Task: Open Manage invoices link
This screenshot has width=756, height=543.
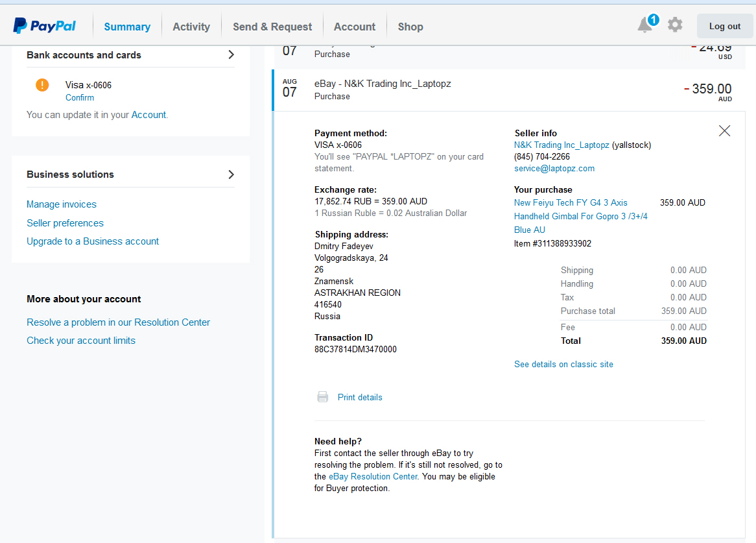Action: [x=62, y=204]
